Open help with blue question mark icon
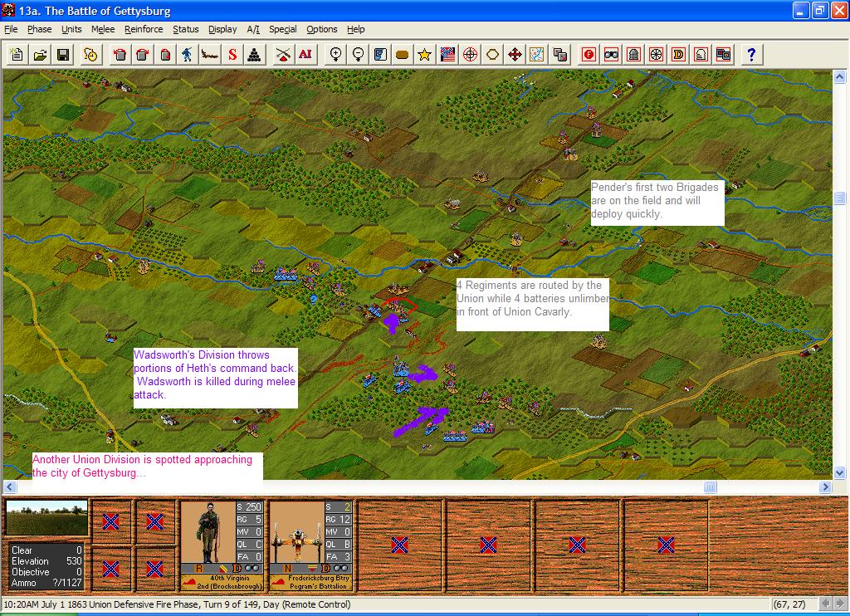 click(x=751, y=54)
